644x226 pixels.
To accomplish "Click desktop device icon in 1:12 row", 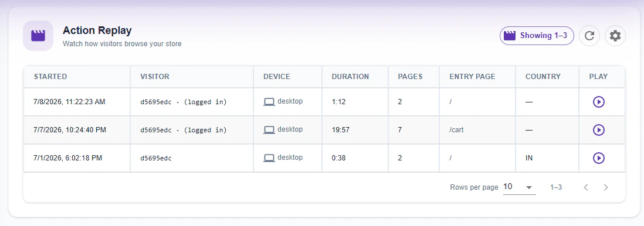I will [x=269, y=102].
